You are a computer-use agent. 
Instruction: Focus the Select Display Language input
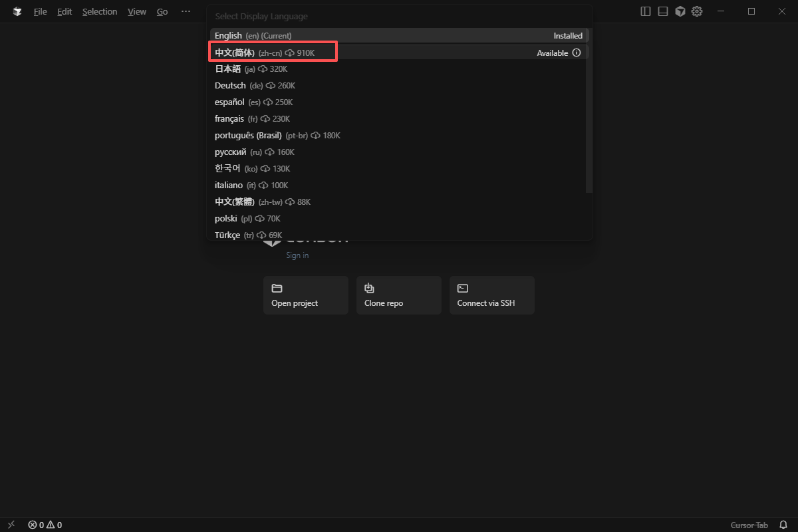[x=399, y=16]
